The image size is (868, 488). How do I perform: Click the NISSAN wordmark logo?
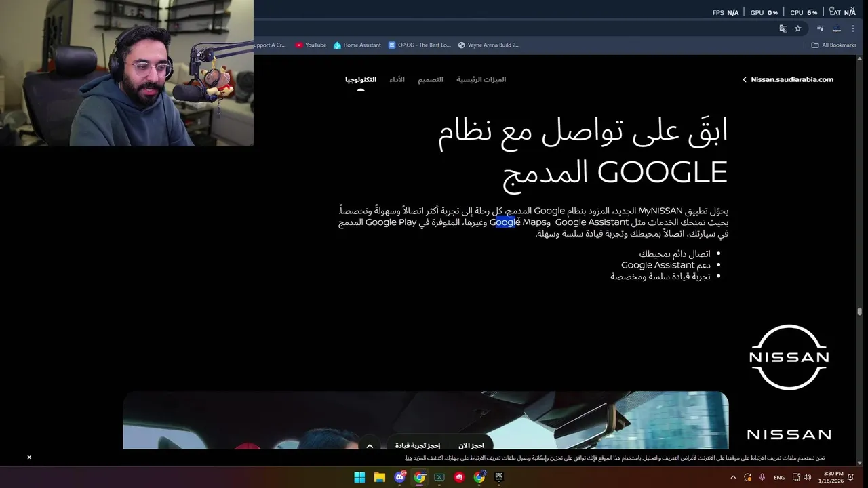789,434
